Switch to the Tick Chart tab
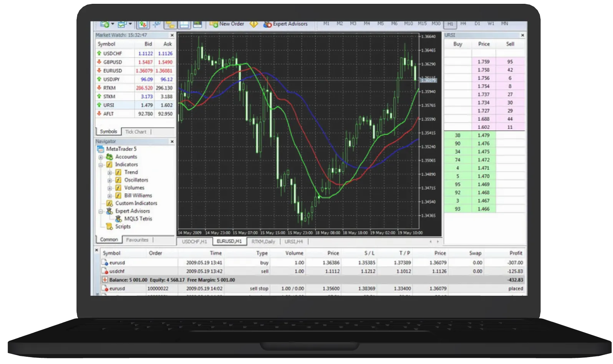613x364 pixels. click(136, 132)
